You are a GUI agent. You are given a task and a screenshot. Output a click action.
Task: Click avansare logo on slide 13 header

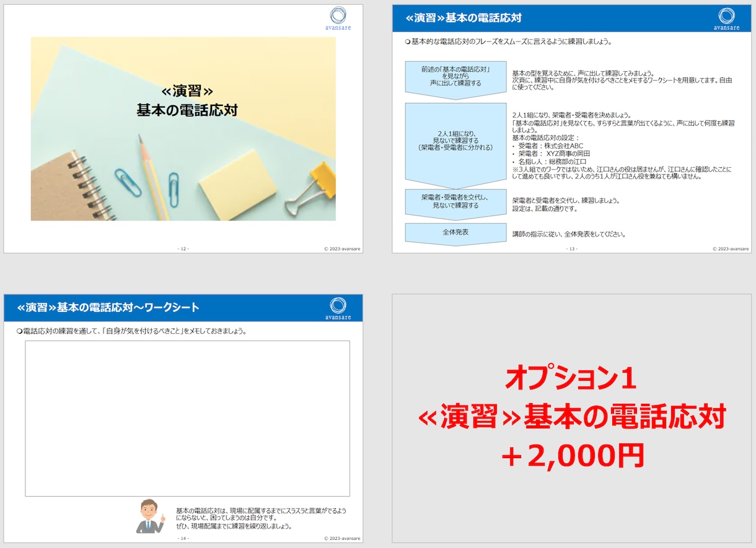pyautogui.click(x=727, y=19)
